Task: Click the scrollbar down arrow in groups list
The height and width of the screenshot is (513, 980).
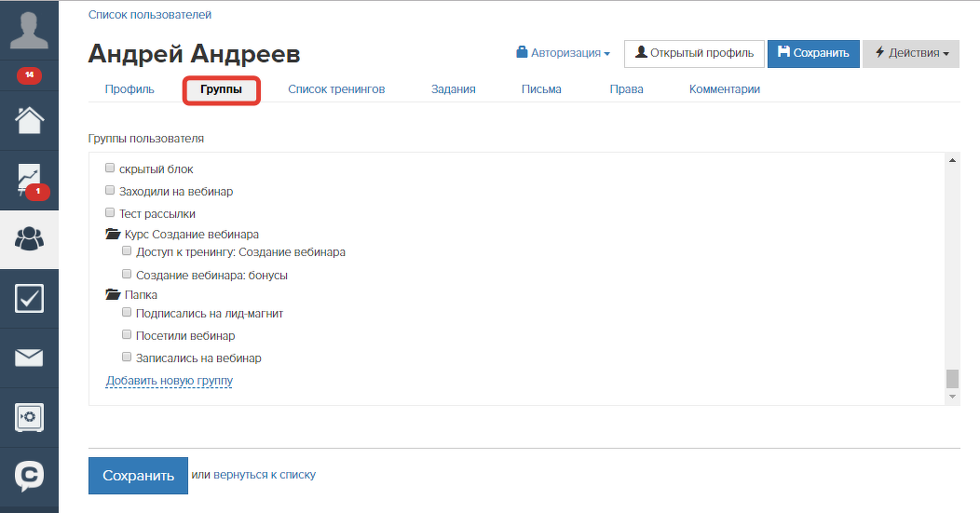Action: point(952,397)
